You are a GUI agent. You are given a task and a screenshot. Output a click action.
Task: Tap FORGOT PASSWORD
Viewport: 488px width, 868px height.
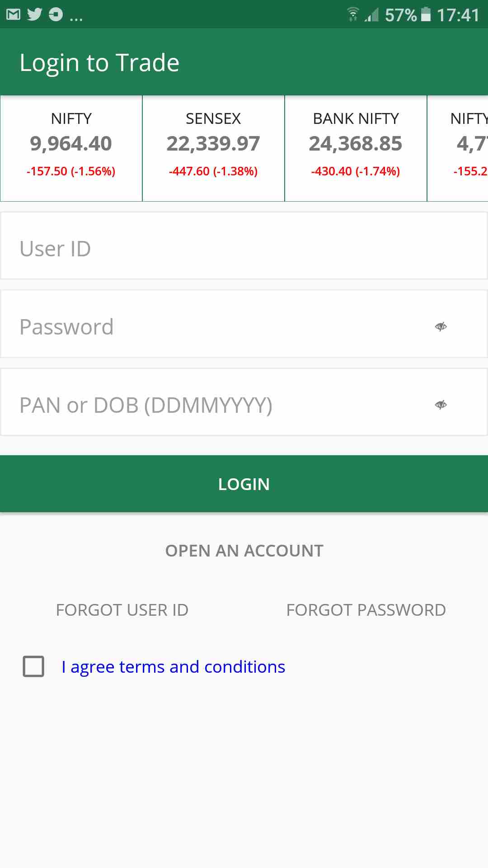click(x=366, y=610)
